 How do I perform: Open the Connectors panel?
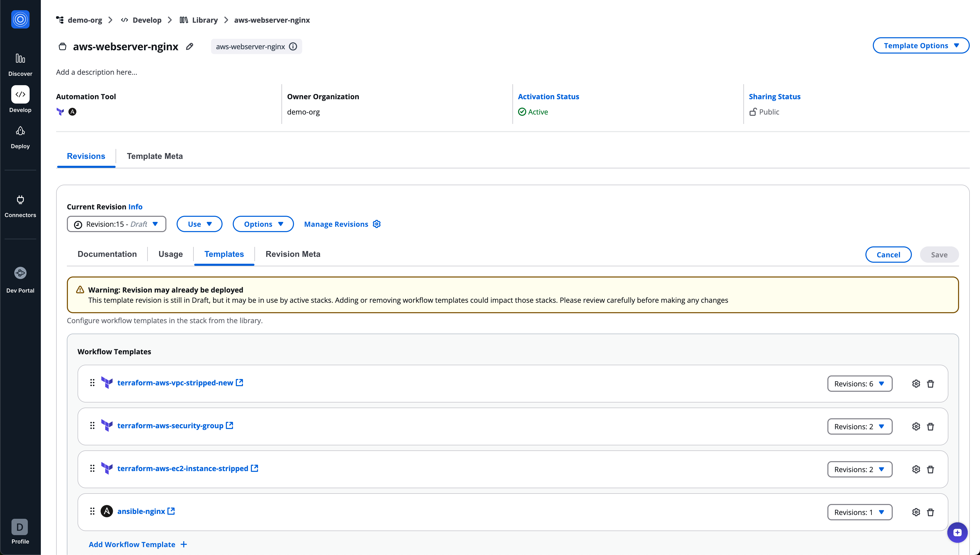(x=20, y=206)
